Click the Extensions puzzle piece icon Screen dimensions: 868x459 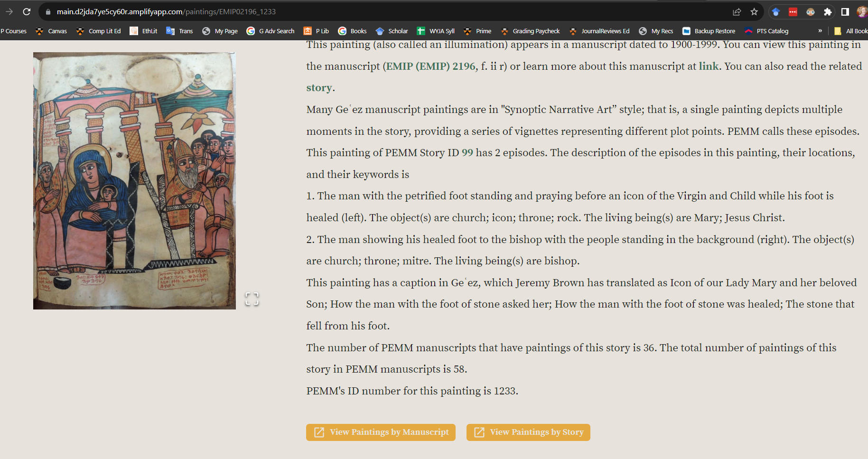(x=828, y=12)
